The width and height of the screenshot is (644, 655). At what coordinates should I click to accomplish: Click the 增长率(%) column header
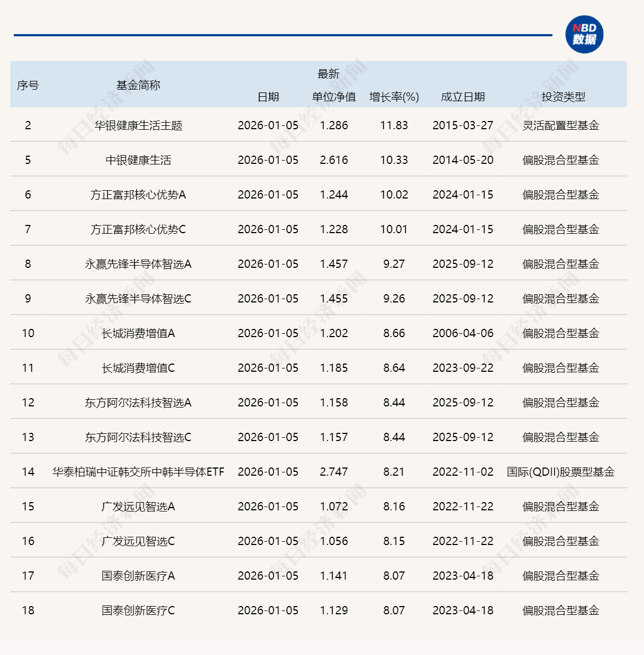coord(394,97)
